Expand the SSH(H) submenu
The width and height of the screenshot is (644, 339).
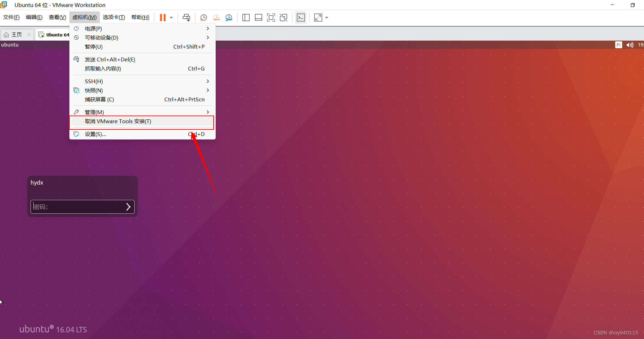[143, 81]
